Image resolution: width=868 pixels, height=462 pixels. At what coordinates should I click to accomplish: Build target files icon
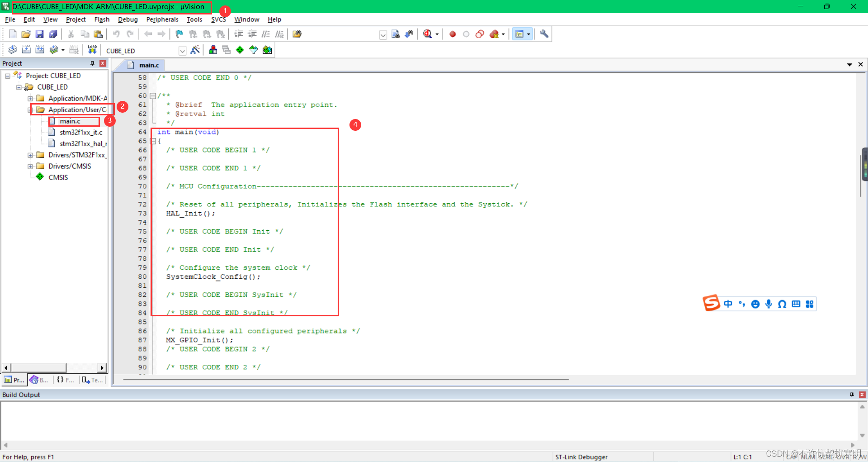click(x=26, y=50)
